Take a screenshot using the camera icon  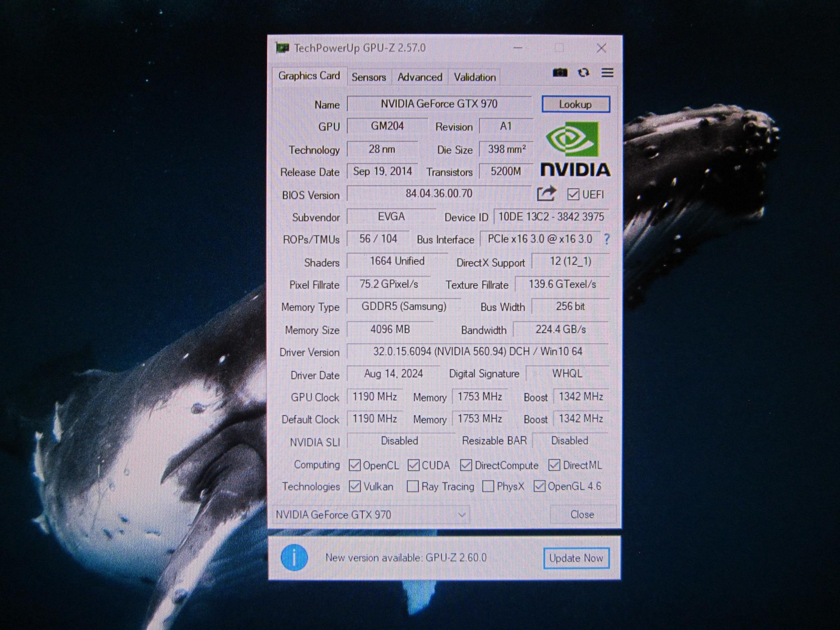coord(560,73)
